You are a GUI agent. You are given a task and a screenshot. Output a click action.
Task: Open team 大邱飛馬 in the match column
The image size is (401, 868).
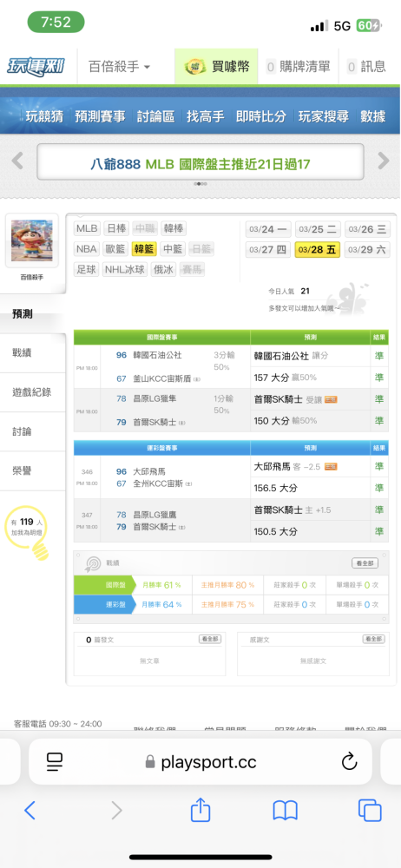click(x=149, y=471)
